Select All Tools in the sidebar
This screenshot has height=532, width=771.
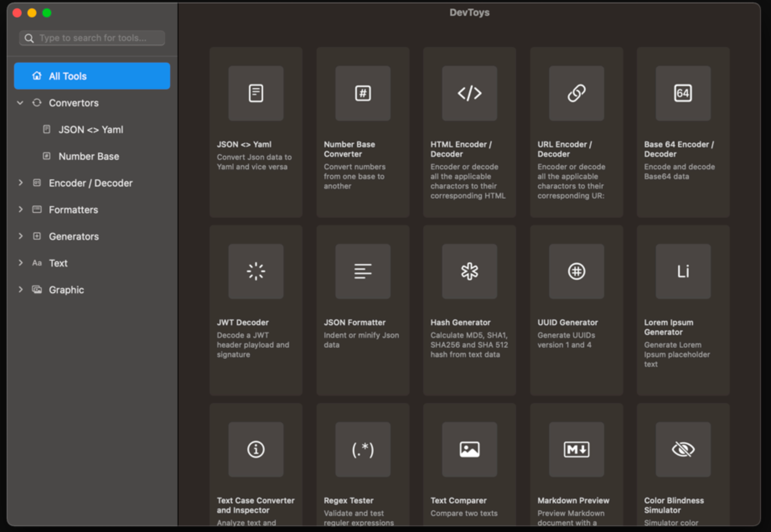tap(92, 76)
